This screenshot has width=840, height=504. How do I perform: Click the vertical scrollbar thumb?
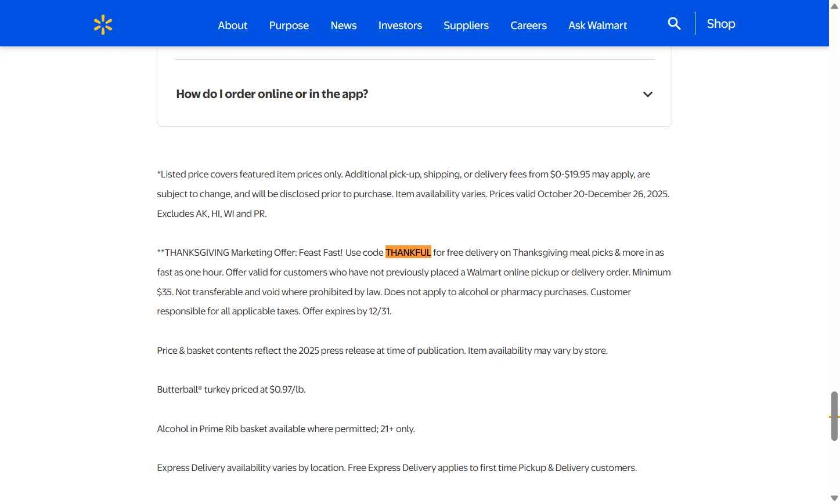coord(834,416)
